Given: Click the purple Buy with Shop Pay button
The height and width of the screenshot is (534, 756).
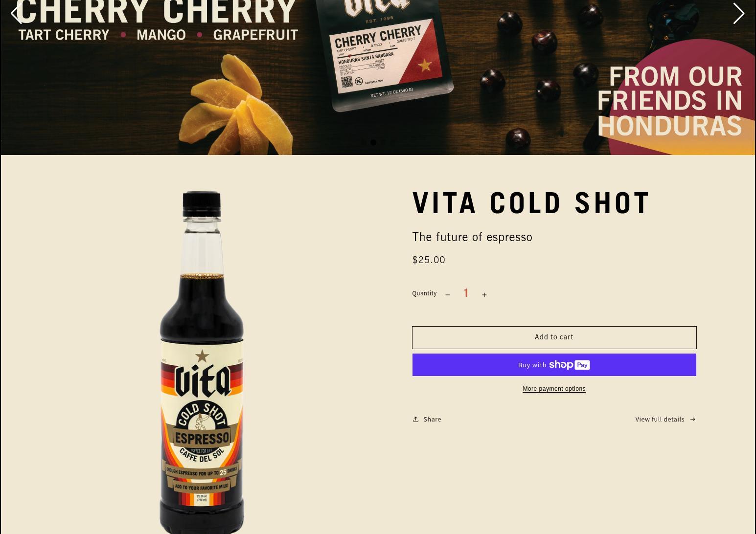Looking at the screenshot, I should pos(554,365).
